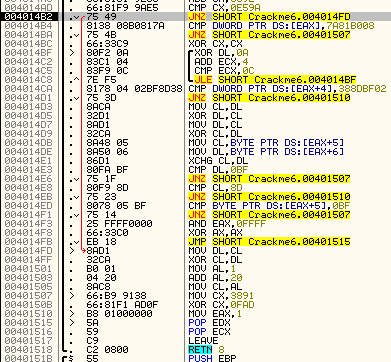Select the CMP BYTE PTR DS:[EAX+5],0BF line
This screenshot has width=391, height=362.
point(263,206)
